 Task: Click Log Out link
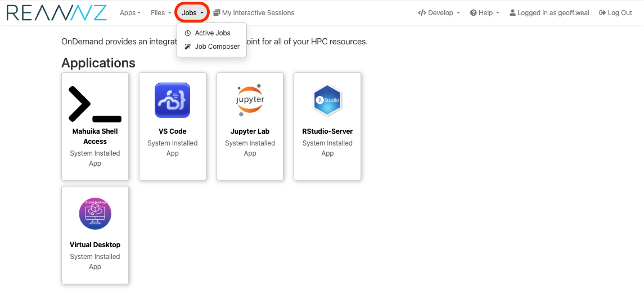coord(616,13)
